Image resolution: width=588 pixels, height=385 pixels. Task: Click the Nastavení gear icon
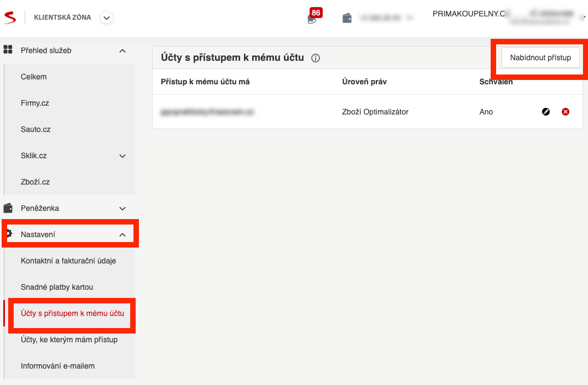(9, 233)
